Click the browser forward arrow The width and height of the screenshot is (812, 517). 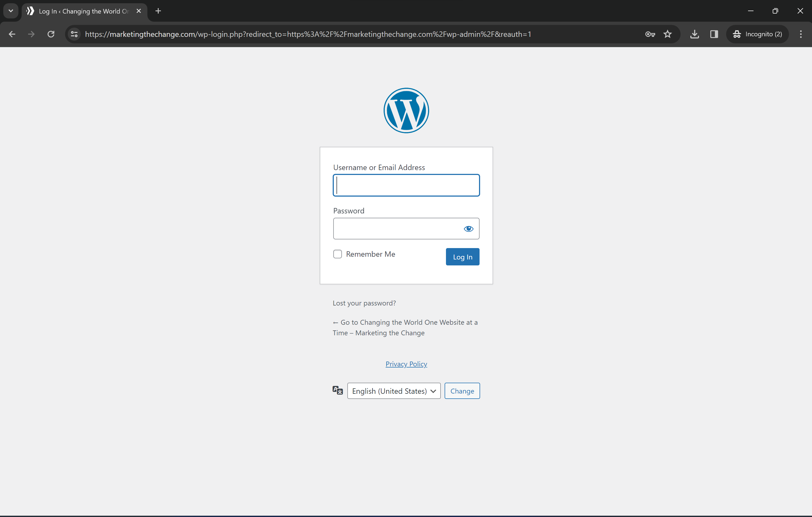pos(31,34)
